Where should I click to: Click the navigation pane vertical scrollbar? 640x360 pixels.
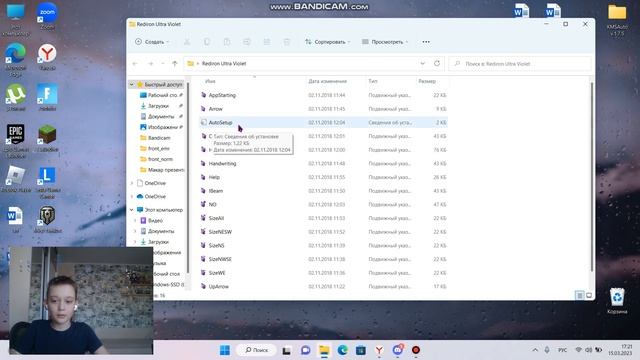(188, 178)
